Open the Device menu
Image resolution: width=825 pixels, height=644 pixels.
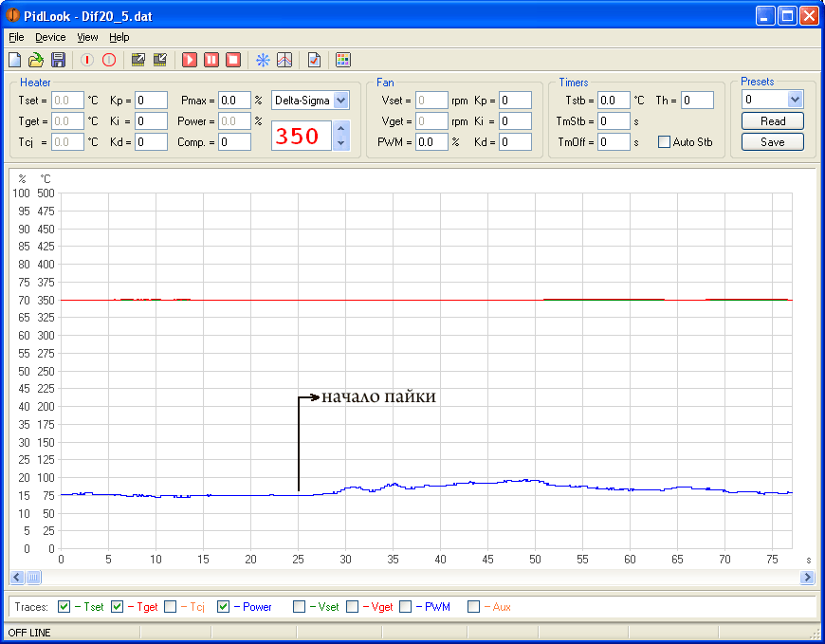point(50,37)
